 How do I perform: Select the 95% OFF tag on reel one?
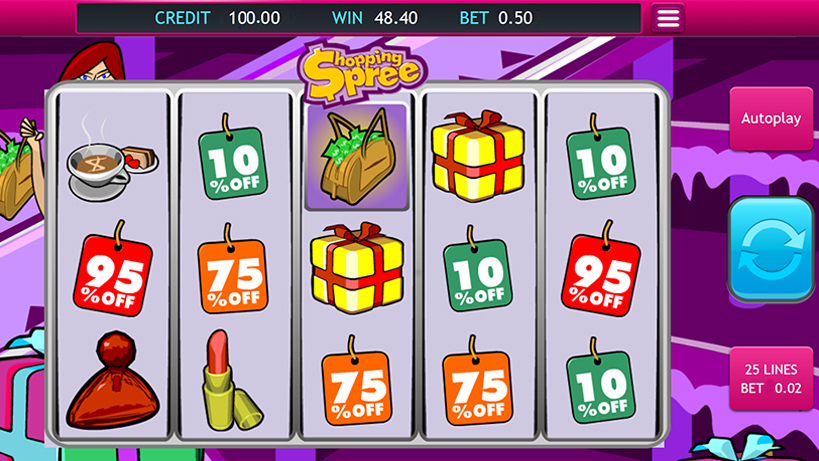pyautogui.click(x=113, y=268)
